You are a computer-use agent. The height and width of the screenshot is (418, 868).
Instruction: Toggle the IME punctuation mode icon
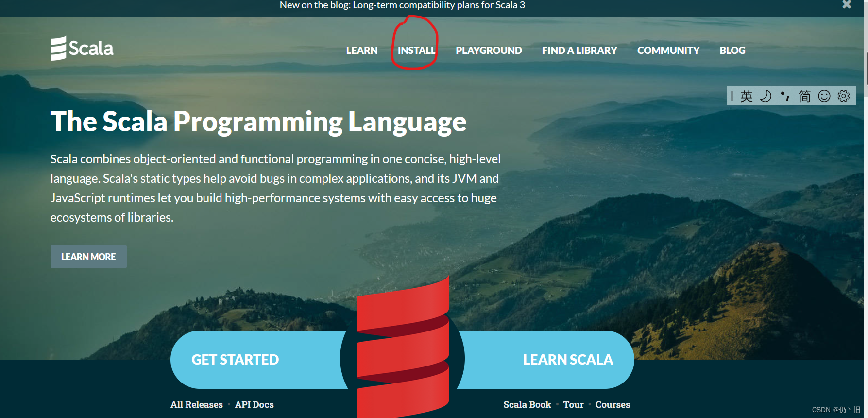[785, 96]
